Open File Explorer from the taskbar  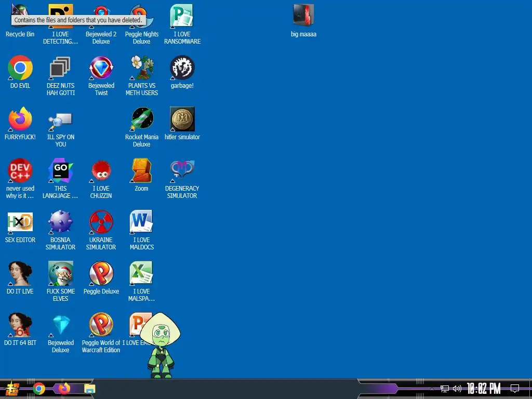point(89,389)
